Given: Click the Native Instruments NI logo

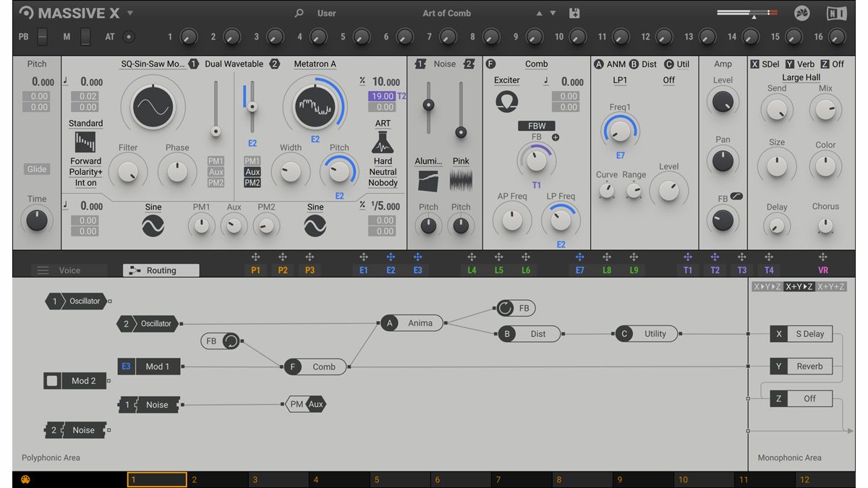Looking at the screenshot, I should pos(836,13).
